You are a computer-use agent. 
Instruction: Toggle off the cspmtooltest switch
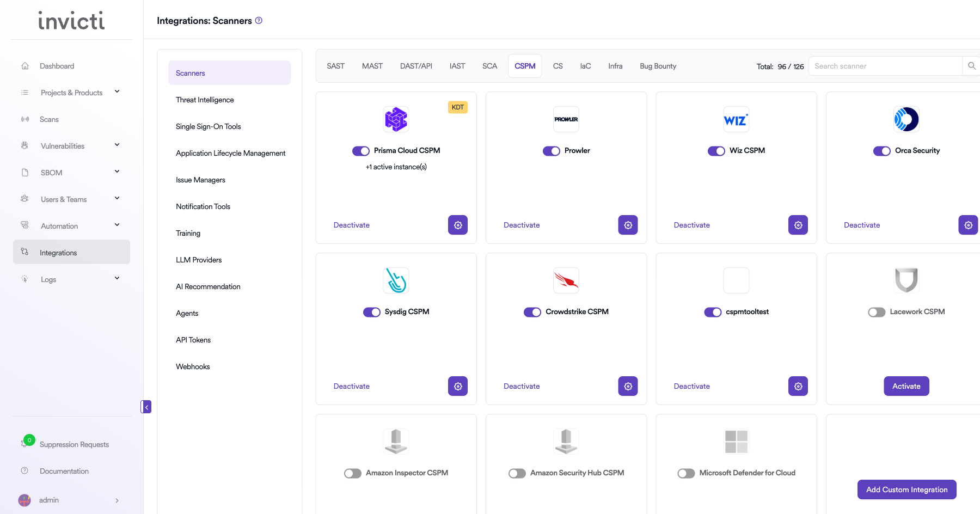(713, 312)
